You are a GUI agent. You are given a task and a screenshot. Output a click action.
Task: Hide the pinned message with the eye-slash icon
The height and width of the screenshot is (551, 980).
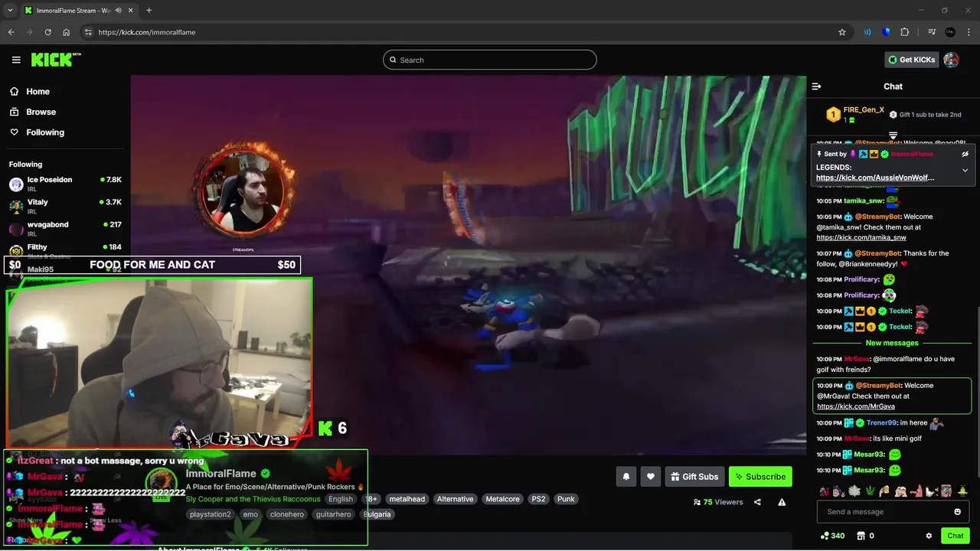tap(965, 154)
